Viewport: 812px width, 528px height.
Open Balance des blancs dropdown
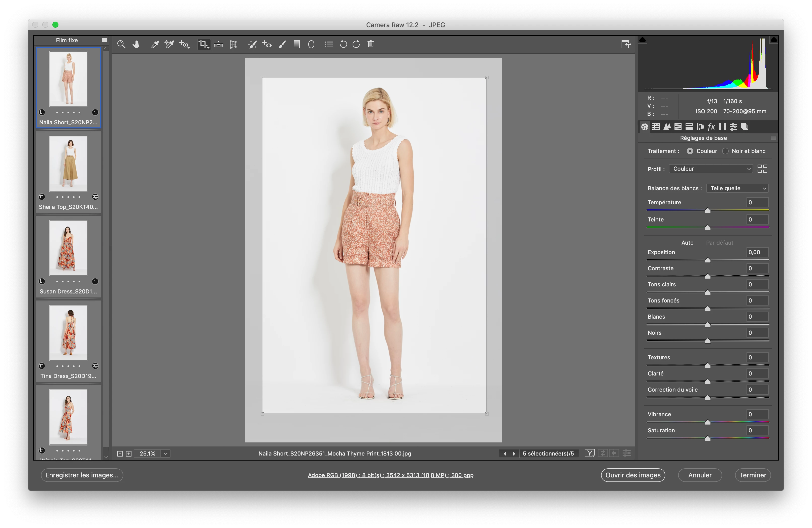click(737, 188)
